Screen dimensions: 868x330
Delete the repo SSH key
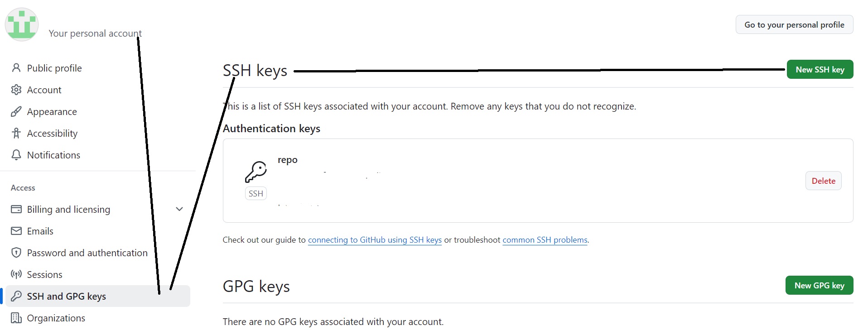[x=823, y=181]
